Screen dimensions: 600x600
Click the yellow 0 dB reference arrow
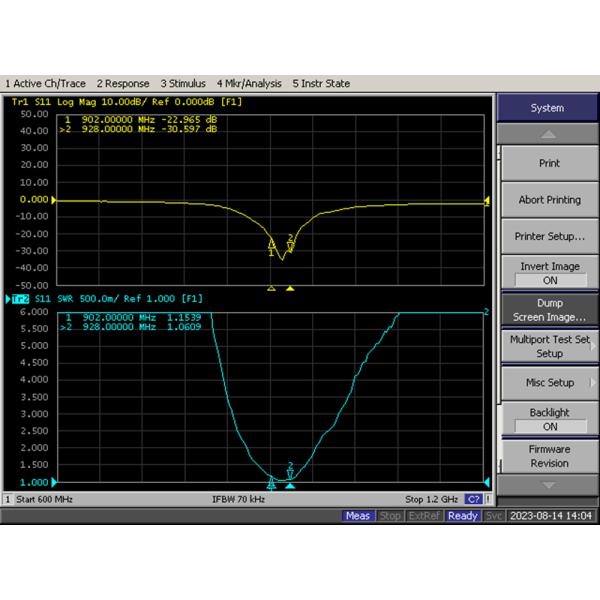click(x=55, y=200)
